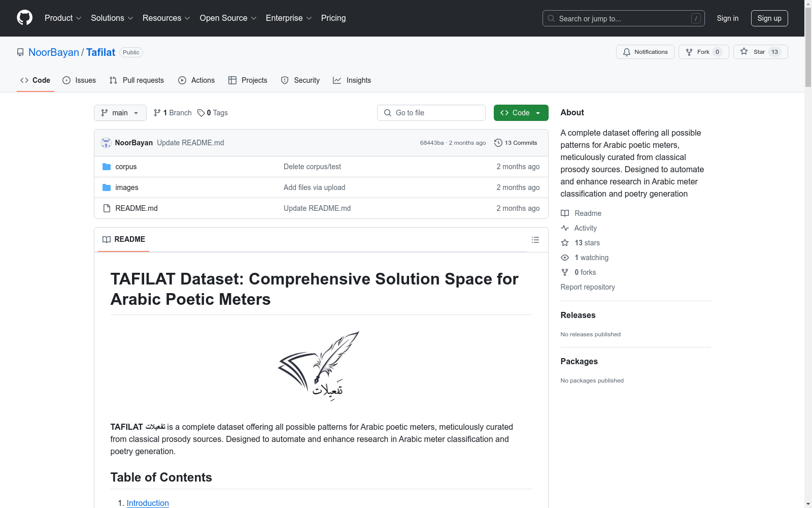Open the Update README.md latest commit message

coord(190,143)
